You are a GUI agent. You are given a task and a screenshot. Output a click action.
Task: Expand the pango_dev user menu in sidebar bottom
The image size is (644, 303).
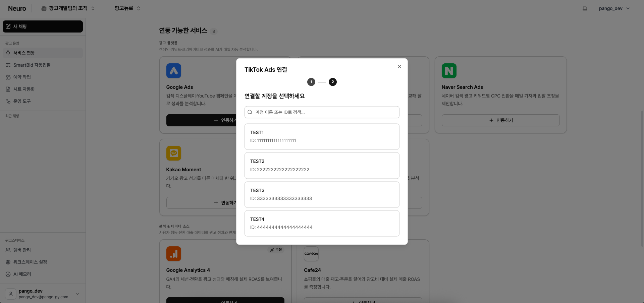[43, 294]
